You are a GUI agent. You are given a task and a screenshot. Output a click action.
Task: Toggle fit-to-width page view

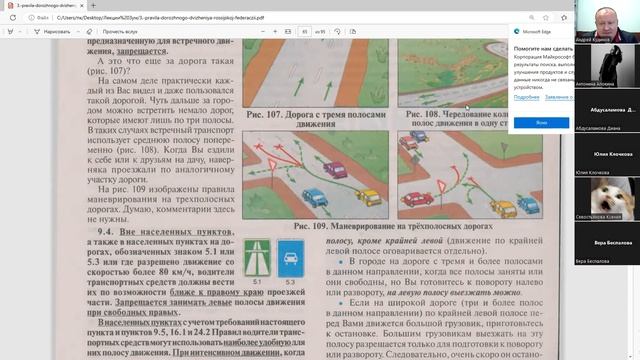(288, 31)
